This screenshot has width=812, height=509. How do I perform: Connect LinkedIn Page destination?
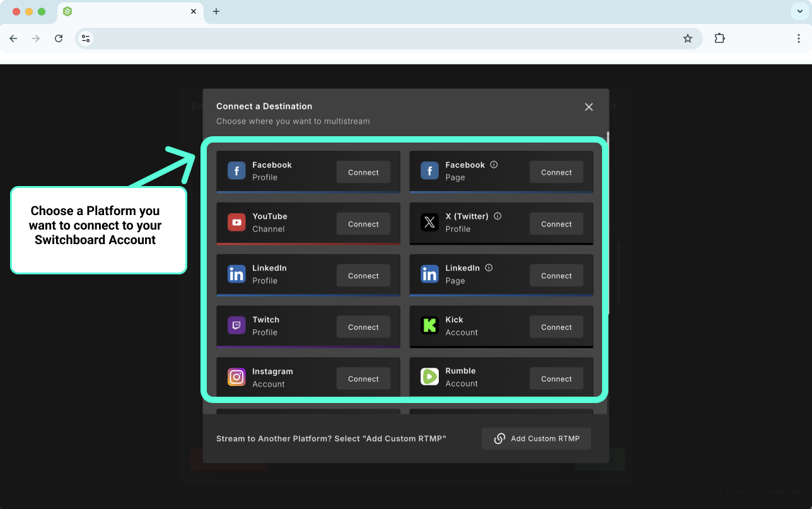coord(556,276)
